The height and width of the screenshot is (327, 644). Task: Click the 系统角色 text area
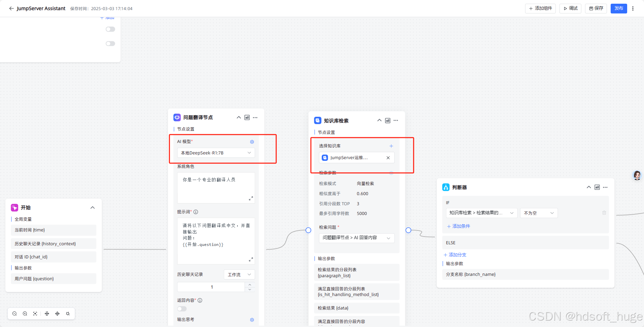pos(216,188)
